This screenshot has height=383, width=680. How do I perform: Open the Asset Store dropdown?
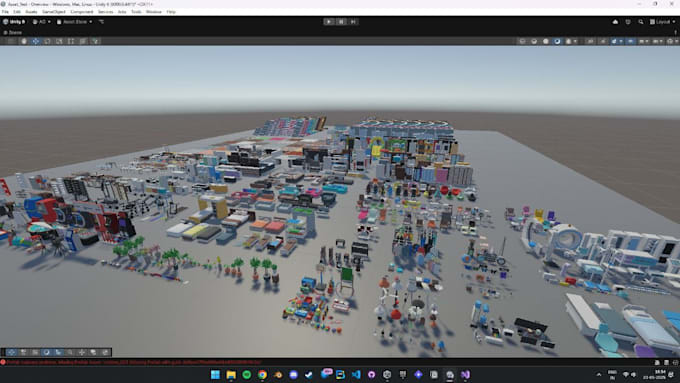tap(74, 22)
